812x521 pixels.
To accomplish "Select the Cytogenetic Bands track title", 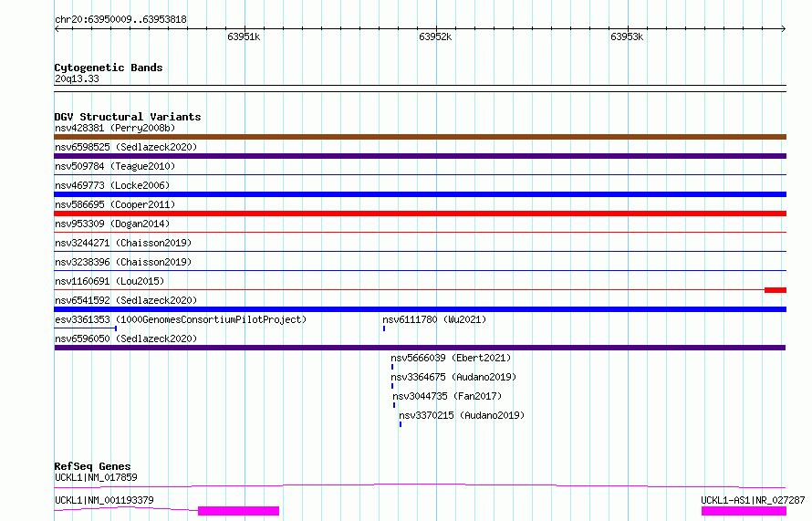I will pyautogui.click(x=109, y=68).
